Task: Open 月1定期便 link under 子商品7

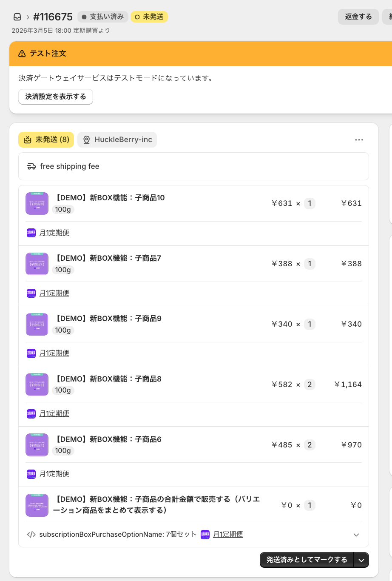Action: [x=54, y=293]
